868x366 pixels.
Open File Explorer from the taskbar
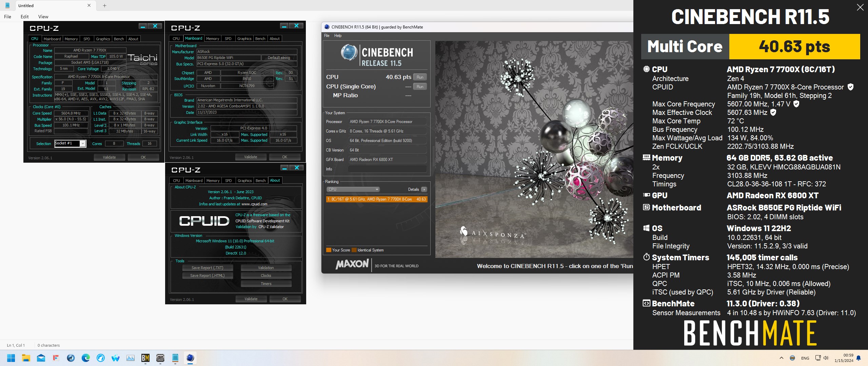(26, 358)
